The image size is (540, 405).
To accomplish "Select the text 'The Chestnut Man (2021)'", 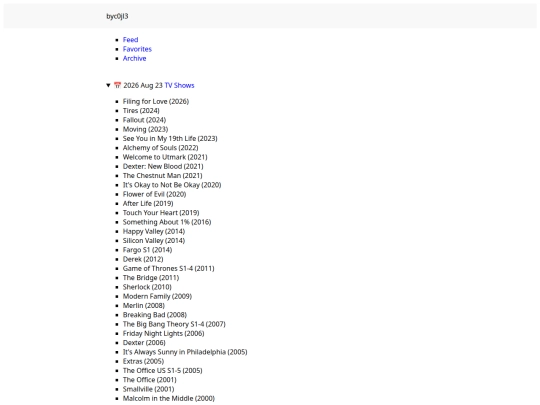I will [163, 176].
